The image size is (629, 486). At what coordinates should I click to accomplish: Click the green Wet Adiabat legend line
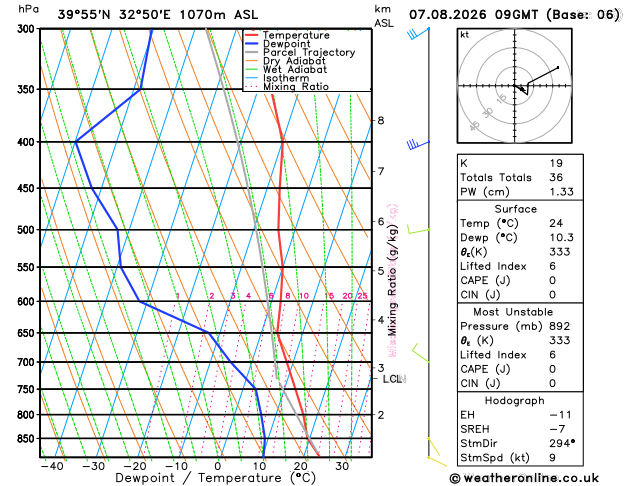pyautogui.click(x=252, y=69)
